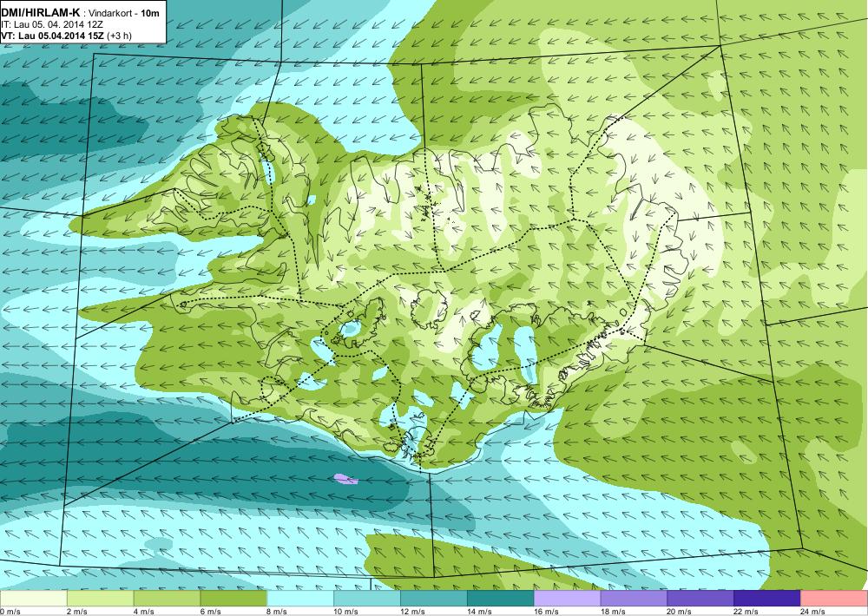Click the 'IT: Lau 05. 04. 2014 12Z' line
Image resolution: width=868 pixels, height=616 pixels.
[52, 24]
